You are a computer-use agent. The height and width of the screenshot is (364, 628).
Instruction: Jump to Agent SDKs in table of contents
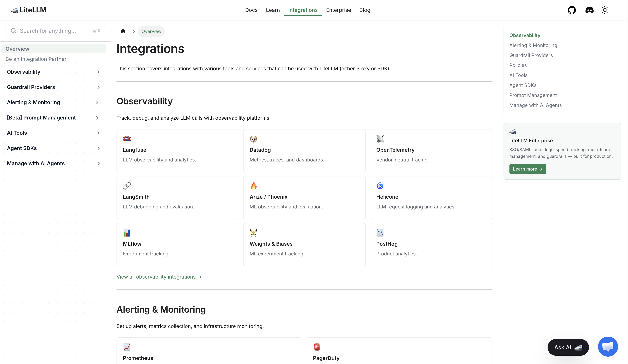point(523,85)
